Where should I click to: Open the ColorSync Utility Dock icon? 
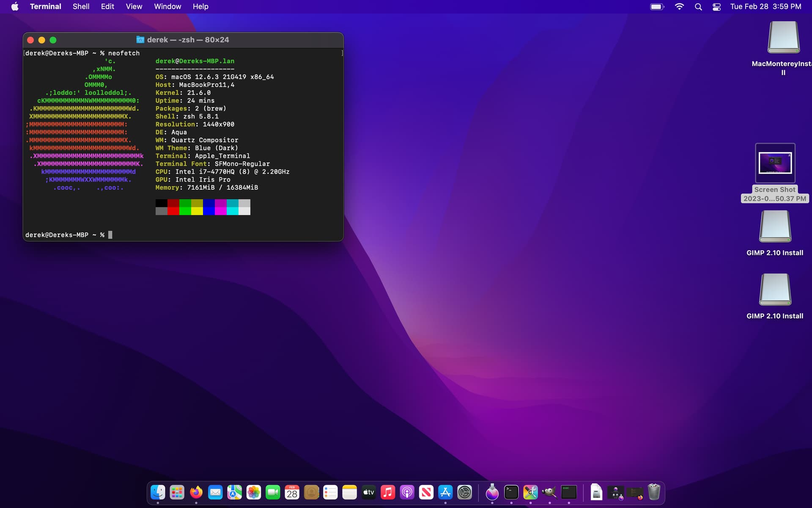530,492
